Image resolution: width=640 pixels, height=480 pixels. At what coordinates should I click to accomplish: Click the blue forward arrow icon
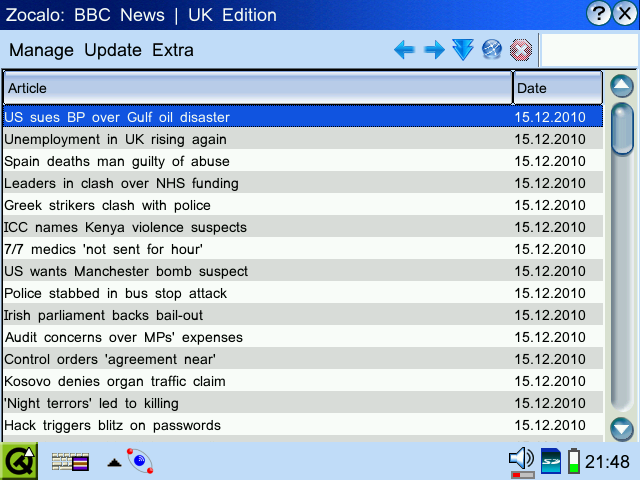434,50
